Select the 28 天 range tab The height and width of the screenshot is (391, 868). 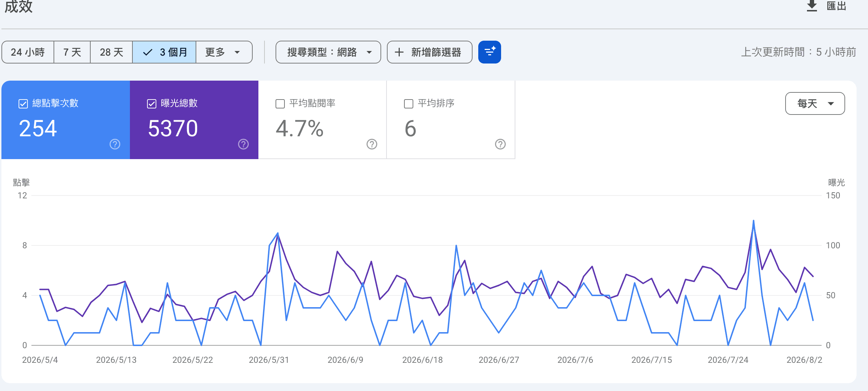111,52
